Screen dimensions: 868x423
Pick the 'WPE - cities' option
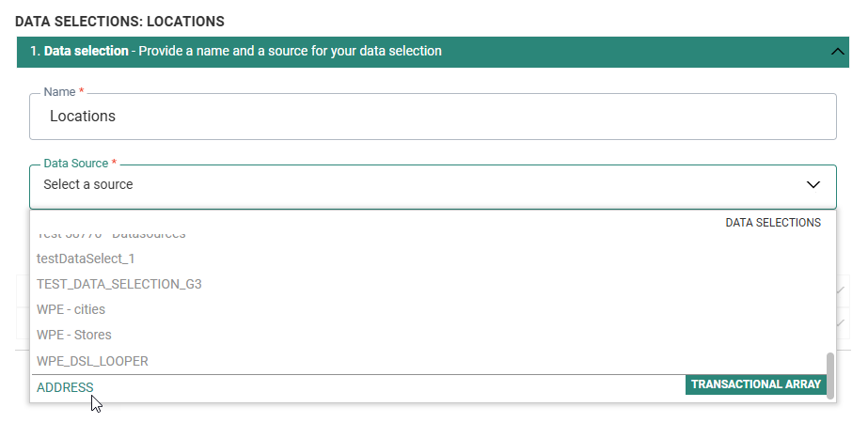[x=71, y=309]
